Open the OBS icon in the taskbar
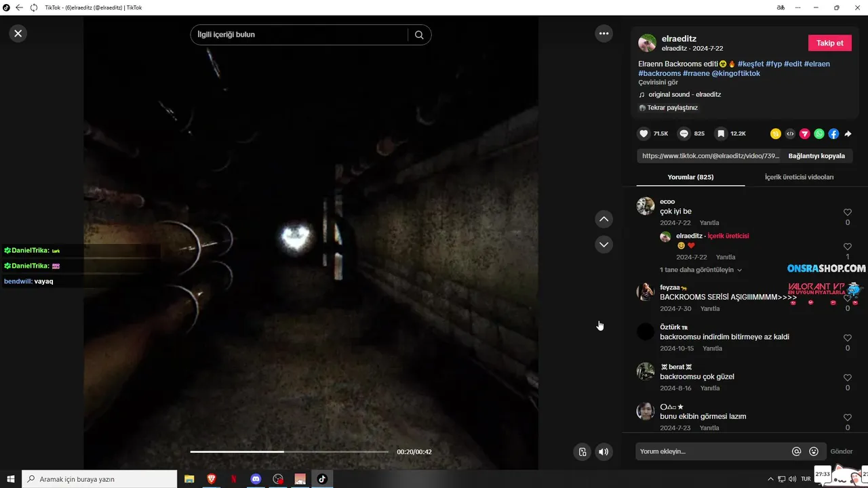 click(277, 479)
